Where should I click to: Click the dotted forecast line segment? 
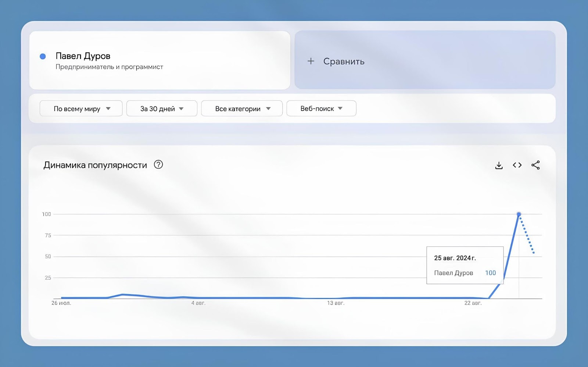[527, 234]
